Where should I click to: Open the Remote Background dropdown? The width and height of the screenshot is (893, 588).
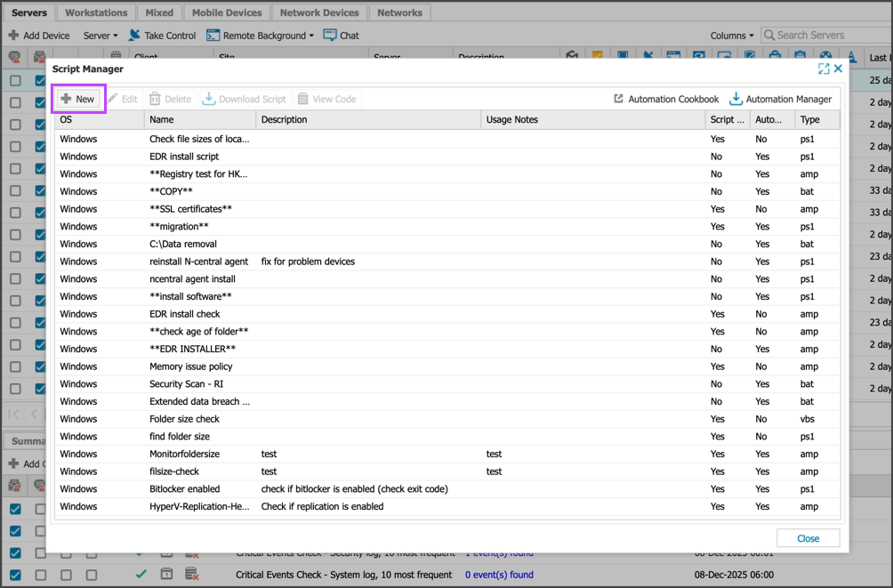pos(261,36)
